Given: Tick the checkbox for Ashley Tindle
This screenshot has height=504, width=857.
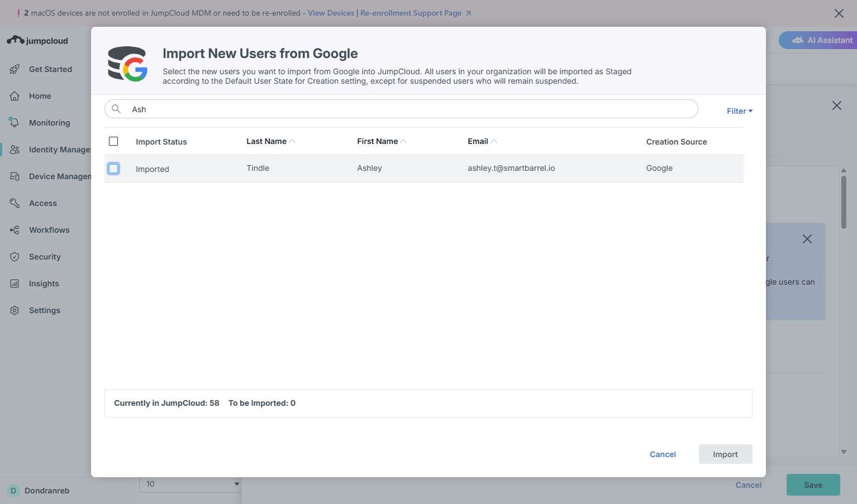Looking at the screenshot, I should click(x=113, y=169).
